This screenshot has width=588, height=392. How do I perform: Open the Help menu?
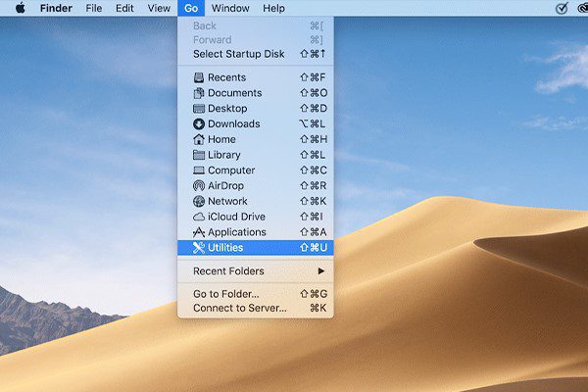pos(273,8)
